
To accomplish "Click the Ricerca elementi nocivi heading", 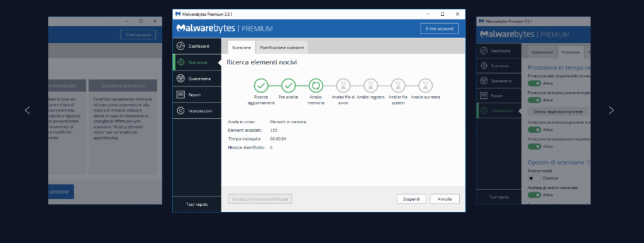I will [262, 63].
